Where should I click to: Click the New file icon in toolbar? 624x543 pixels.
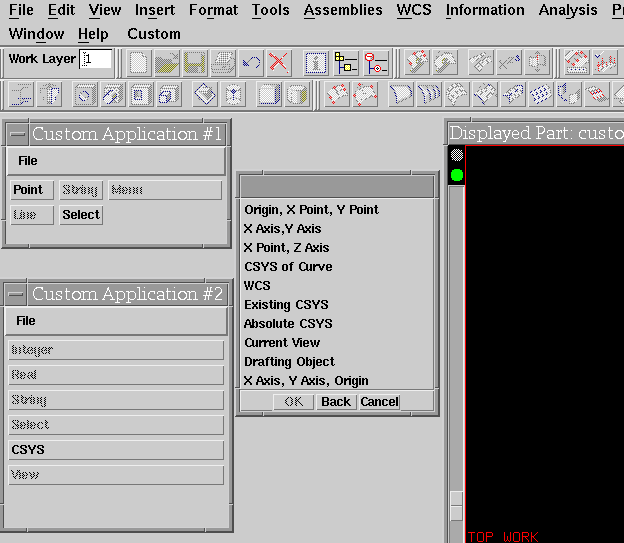pos(139,63)
